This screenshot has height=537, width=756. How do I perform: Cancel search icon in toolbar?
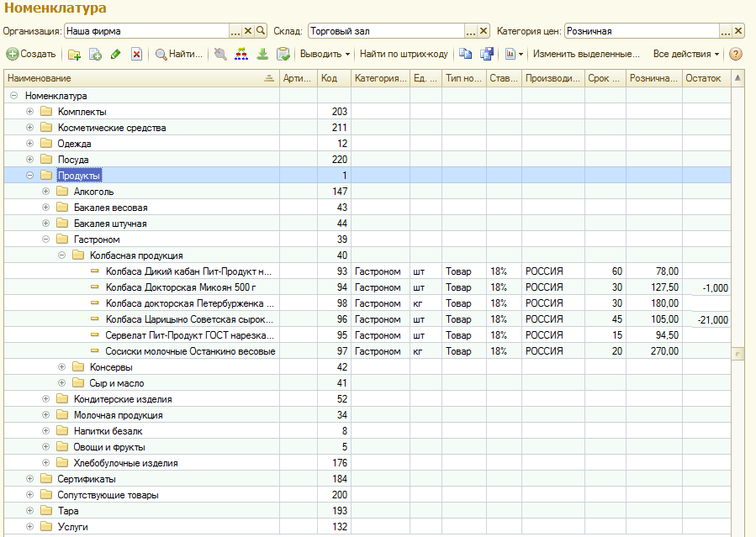pyautogui.click(x=220, y=54)
